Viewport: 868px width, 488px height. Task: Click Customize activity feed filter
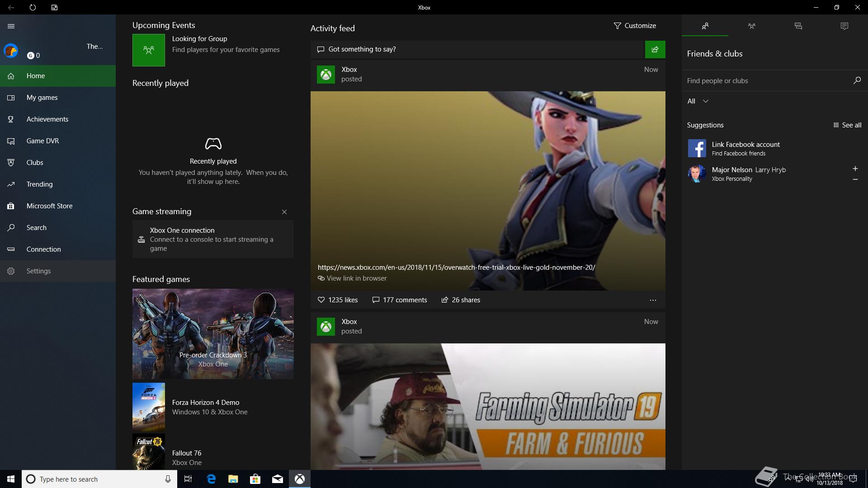(635, 26)
